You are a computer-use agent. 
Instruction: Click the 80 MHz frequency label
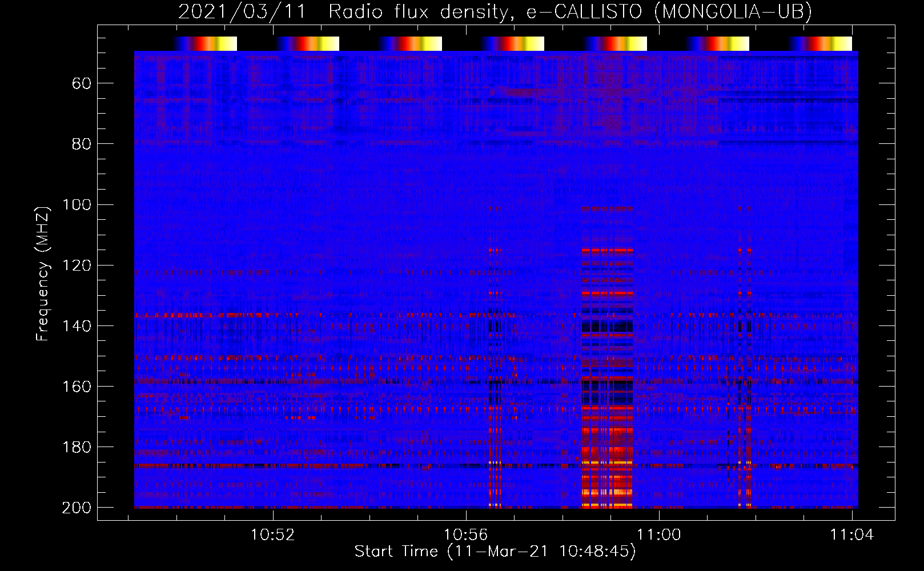82,144
